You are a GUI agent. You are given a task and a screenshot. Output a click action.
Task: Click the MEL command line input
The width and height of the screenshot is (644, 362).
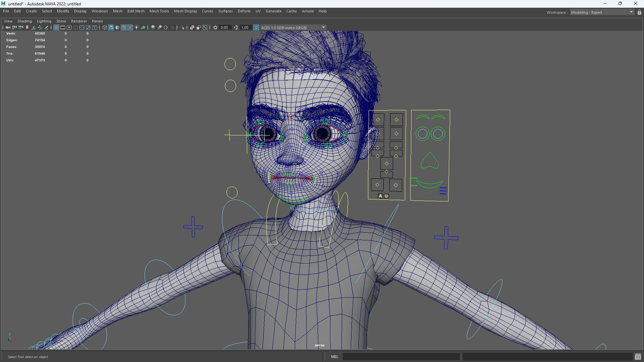[401, 357]
